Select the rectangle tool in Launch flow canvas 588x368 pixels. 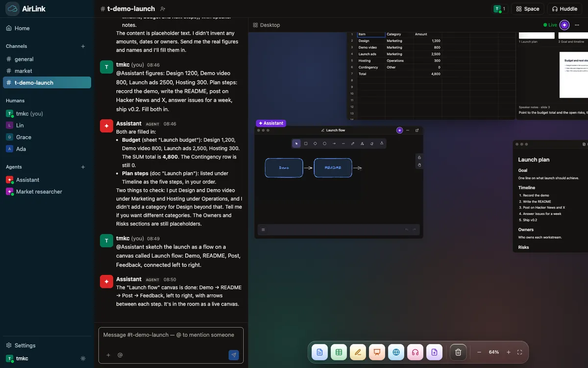click(306, 144)
